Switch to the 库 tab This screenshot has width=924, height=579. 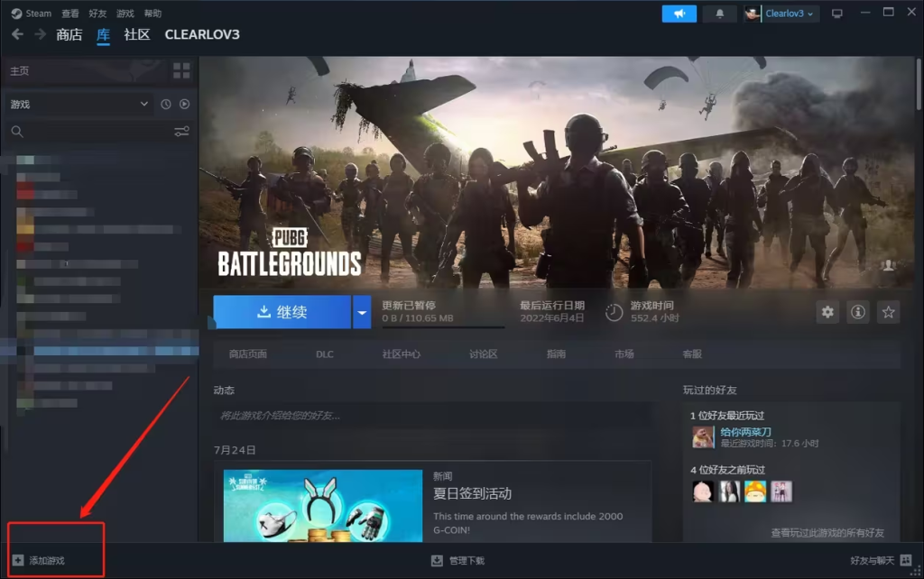tap(103, 35)
